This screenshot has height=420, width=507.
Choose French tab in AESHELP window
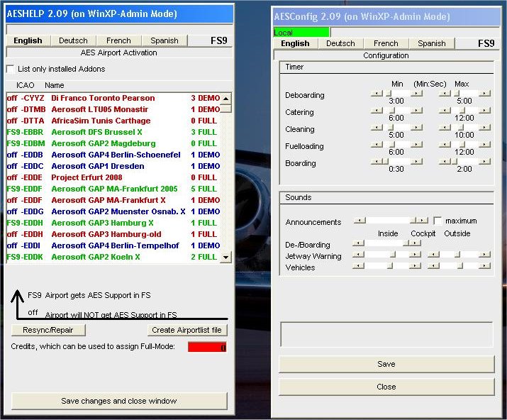click(x=118, y=40)
